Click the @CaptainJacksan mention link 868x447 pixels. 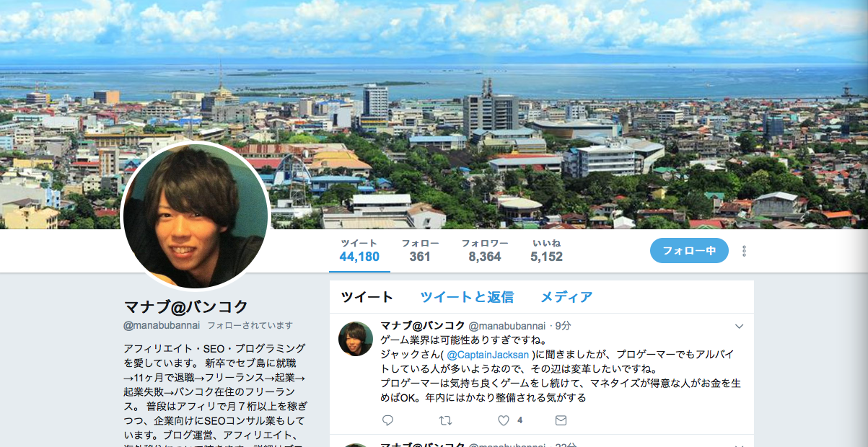click(x=488, y=355)
